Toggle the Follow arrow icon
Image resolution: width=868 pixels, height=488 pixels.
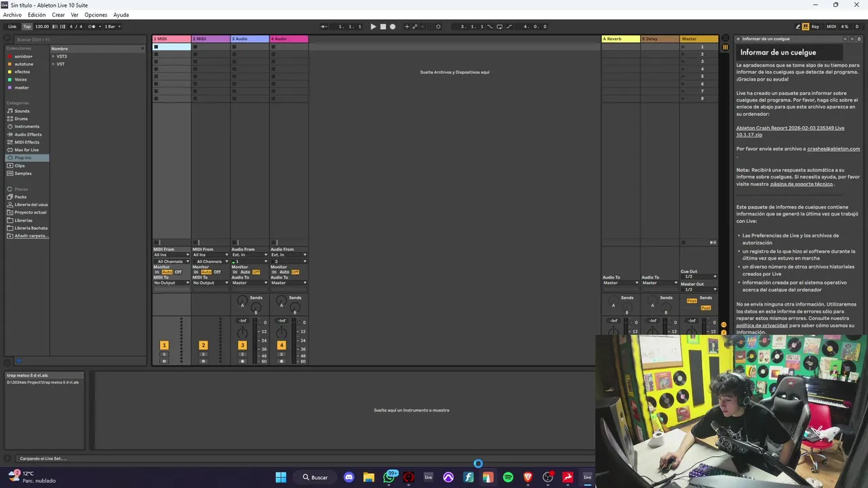click(x=323, y=26)
